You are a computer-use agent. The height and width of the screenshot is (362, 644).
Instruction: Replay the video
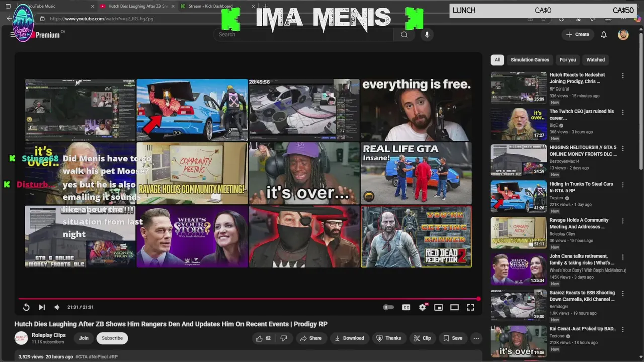26,307
